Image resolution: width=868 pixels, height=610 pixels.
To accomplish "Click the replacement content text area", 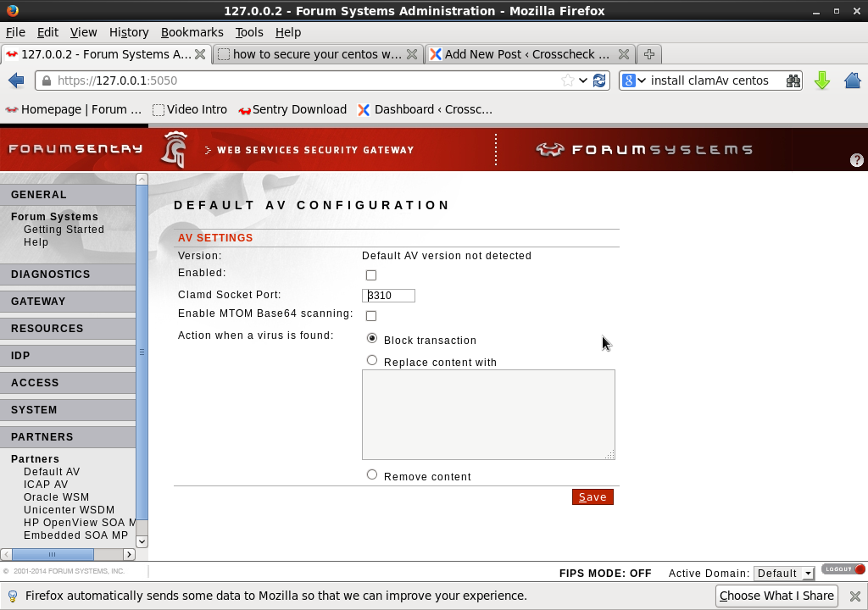I will click(488, 414).
